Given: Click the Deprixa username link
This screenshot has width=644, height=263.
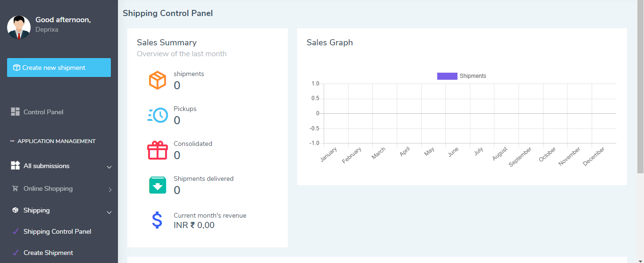Looking at the screenshot, I should coord(47,29).
